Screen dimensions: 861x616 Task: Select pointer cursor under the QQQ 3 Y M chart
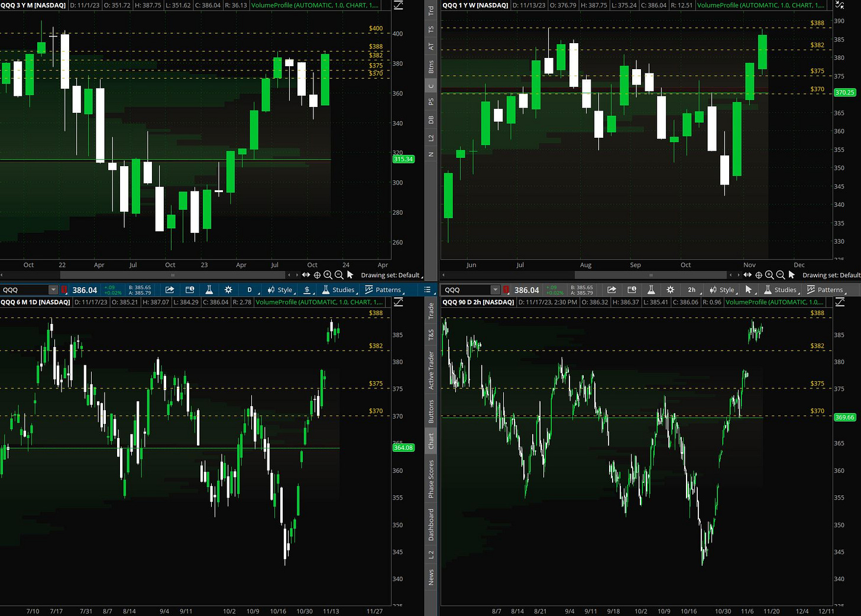(350, 275)
